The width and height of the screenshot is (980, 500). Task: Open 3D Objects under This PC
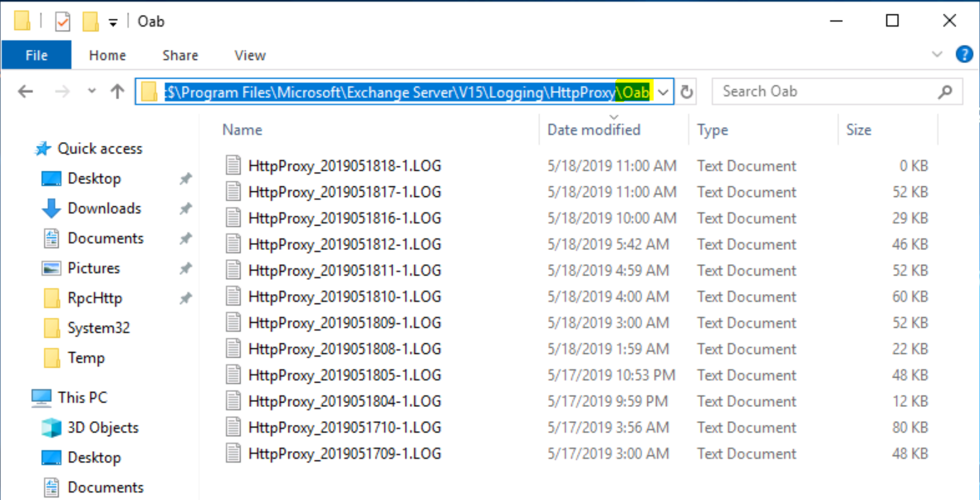103,428
